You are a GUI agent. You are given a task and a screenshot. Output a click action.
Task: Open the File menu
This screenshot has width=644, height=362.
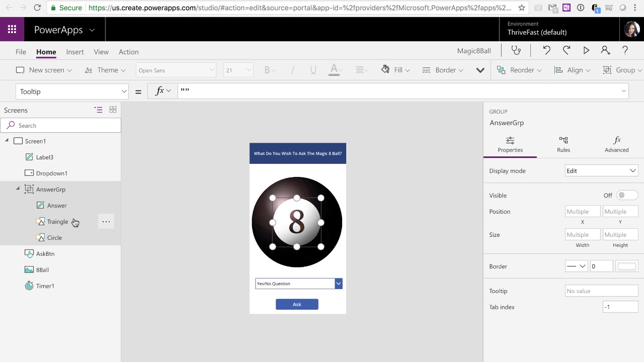pyautogui.click(x=21, y=52)
